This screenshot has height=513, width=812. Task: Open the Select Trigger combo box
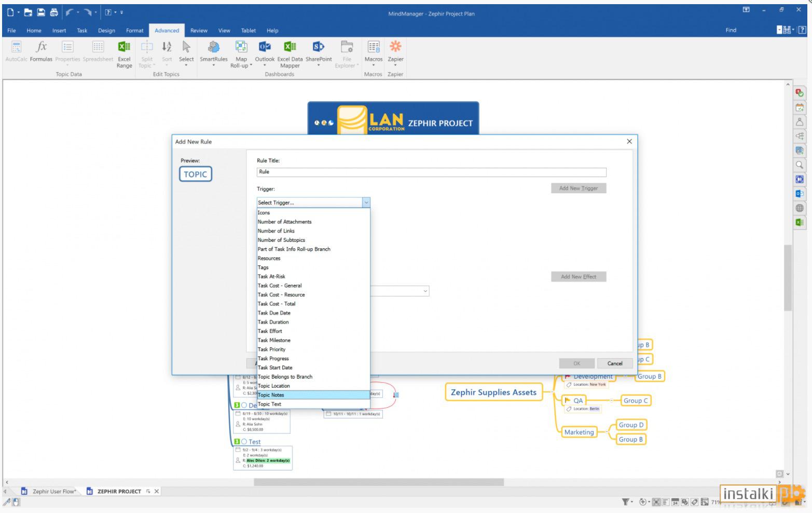point(313,203)
